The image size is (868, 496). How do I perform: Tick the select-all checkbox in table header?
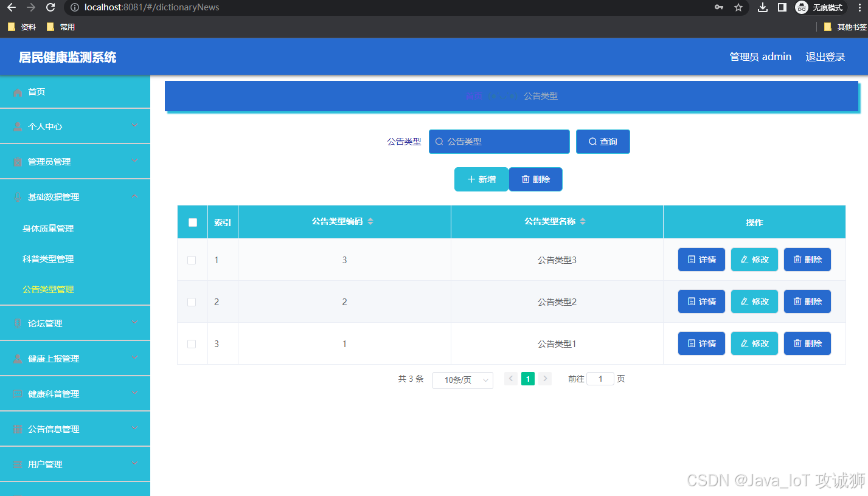click(x=193, y=222)
